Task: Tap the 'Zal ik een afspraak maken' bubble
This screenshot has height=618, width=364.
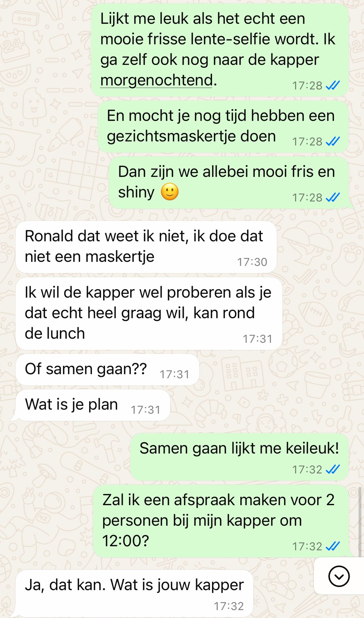Action: tap(221, 521)
